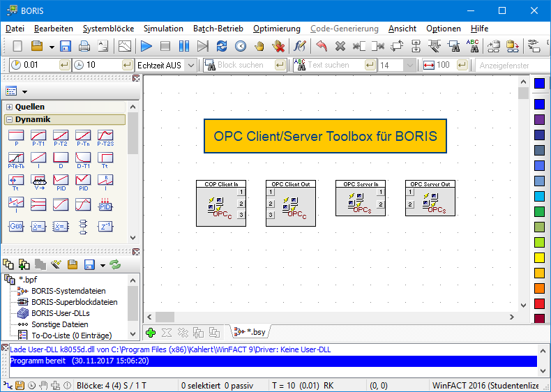The image size is (551, 392).
Task: Pick the red color swatch
Action: click(x=539, y=303)
